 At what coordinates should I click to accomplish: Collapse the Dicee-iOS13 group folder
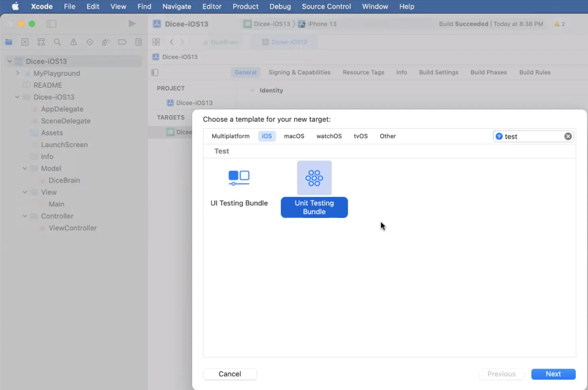(x=17, y=97)
